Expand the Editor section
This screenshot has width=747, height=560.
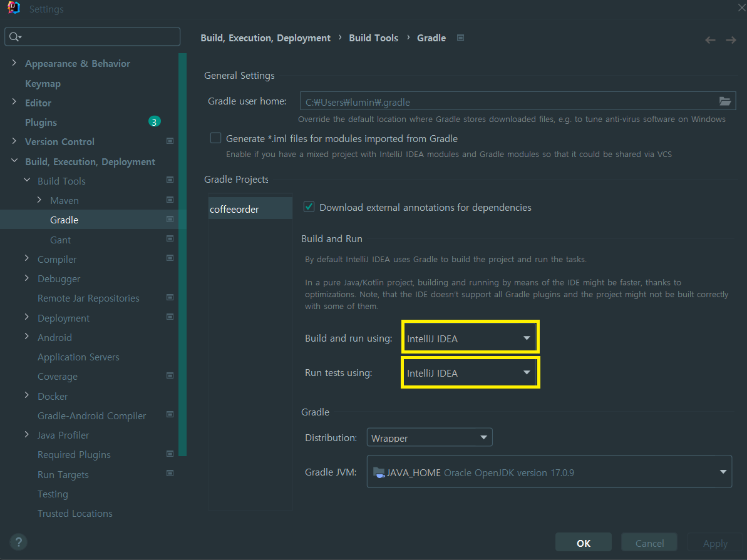(x=14, y=102)
